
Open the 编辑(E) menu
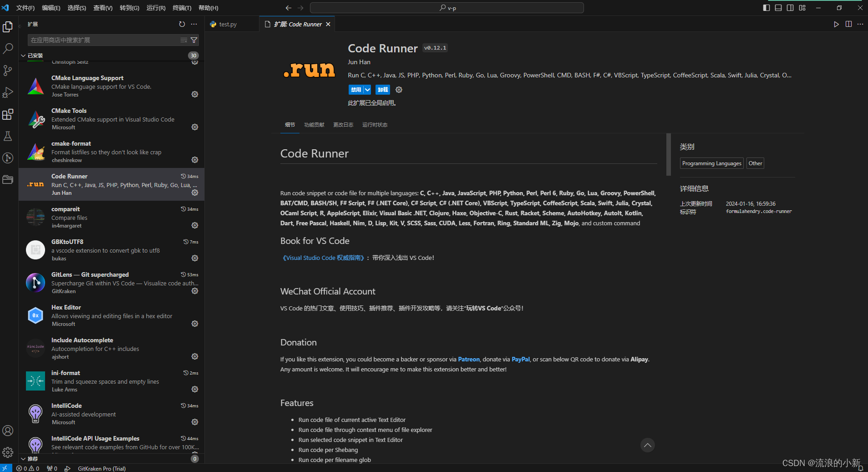tap(51, 8)
